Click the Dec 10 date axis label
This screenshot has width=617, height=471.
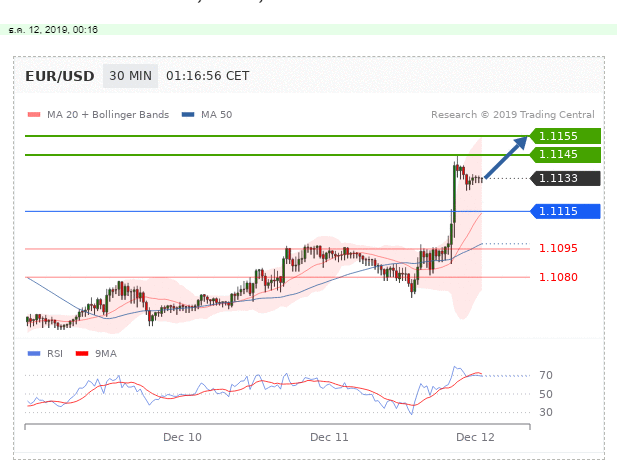coord(181,438)
